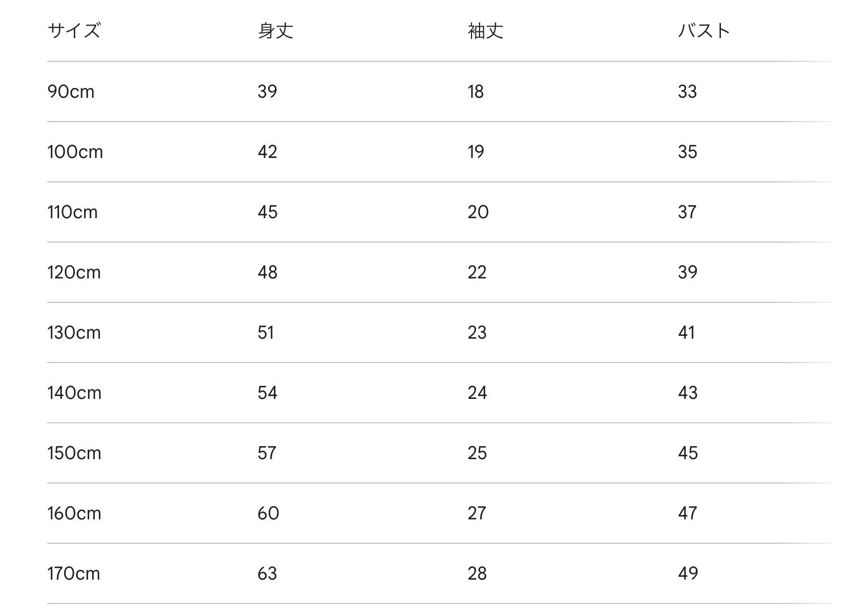
Task: Click the 身丈 column header
Action: tap(276, 31)
